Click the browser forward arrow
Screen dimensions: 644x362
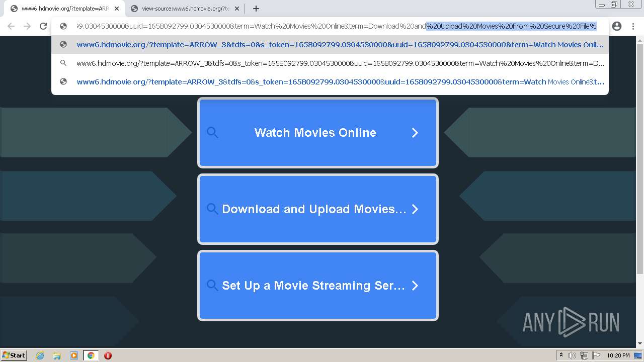[x=27, y=26]
